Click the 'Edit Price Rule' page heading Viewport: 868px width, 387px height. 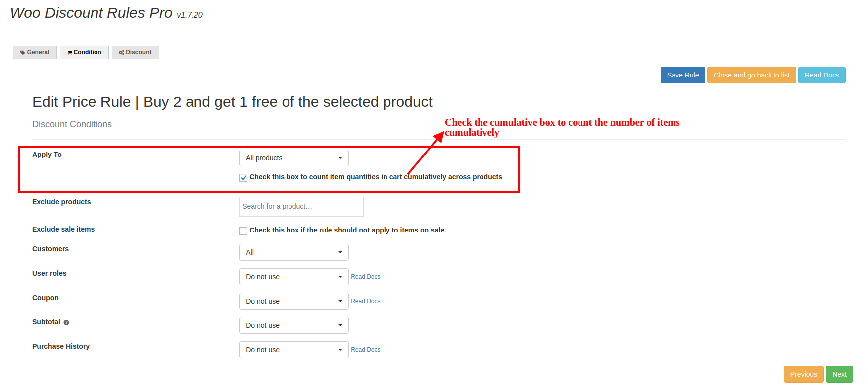pyautogui.click(x=232, y=102)
